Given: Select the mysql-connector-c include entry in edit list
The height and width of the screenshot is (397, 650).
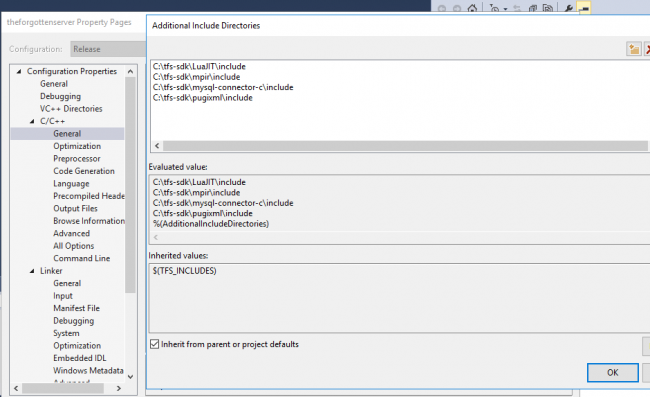Looking at the screenshot, I should coord(223,87).
